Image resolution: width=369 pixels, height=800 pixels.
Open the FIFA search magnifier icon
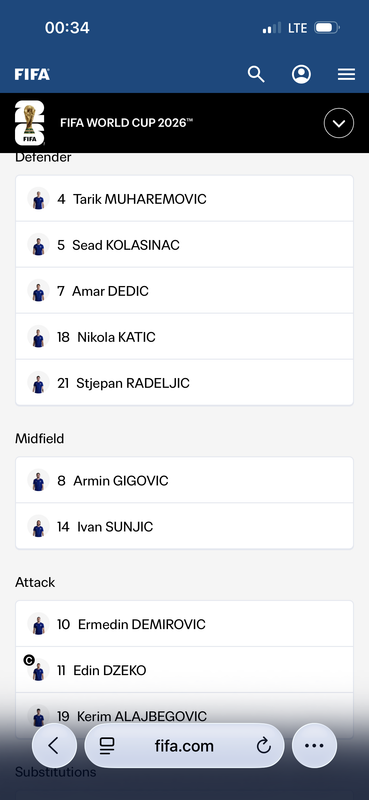[x=256, y=74]
